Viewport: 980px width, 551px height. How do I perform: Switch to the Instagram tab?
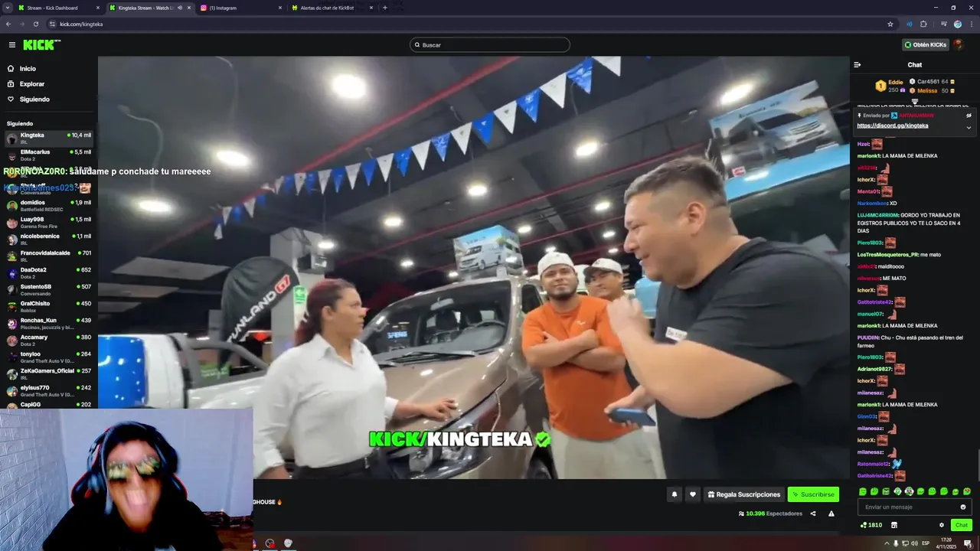pos(240,8)
